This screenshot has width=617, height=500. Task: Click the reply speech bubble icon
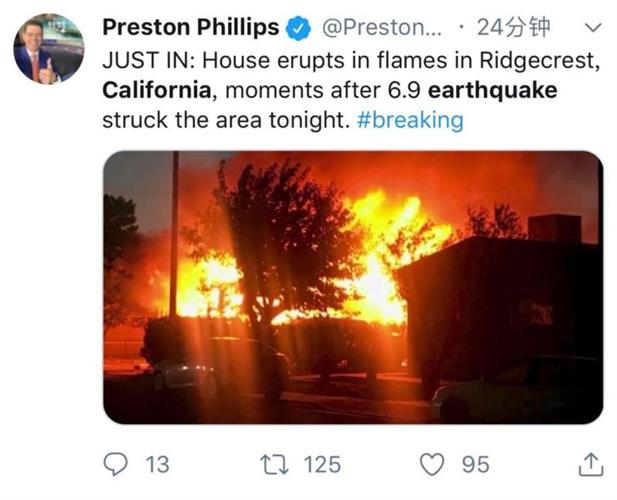tap(118, 464)
